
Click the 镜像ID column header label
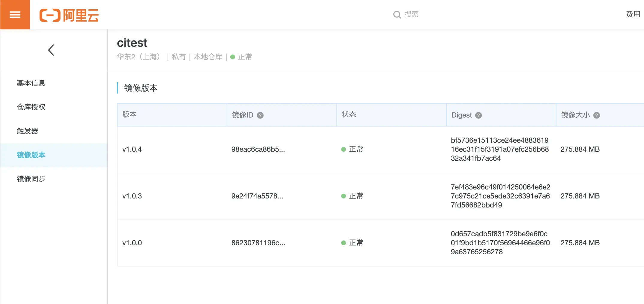click(243, 115)
